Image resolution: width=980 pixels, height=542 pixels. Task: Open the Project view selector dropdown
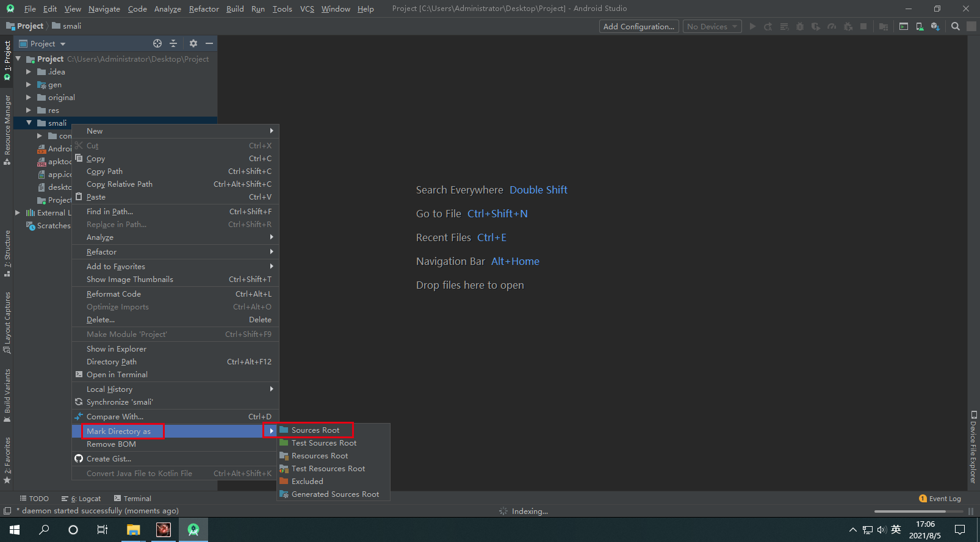tap(43, 43)
